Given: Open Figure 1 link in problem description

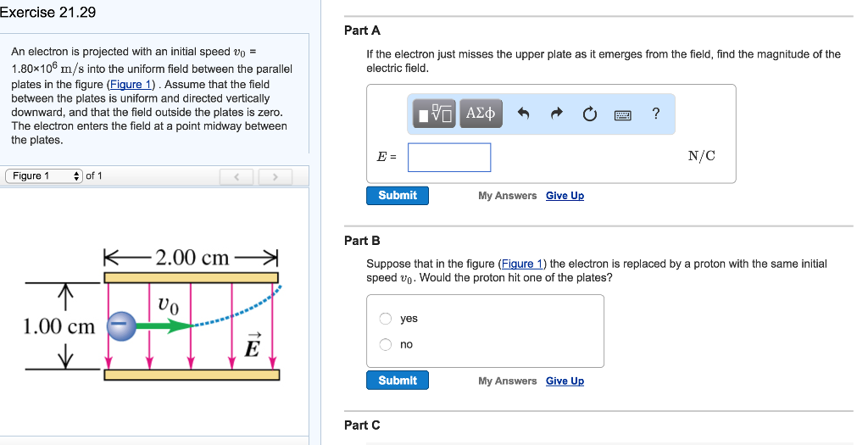Looking at the screenshot, I should (132, 85).
